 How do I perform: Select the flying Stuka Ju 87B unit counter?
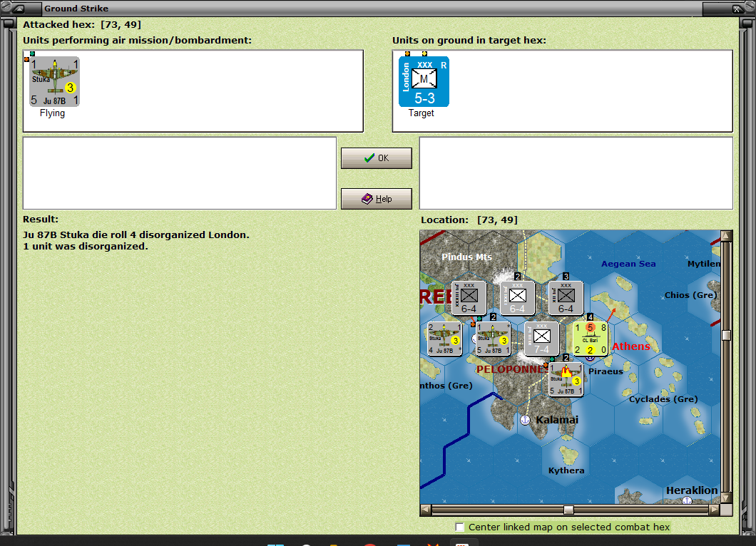54,81
